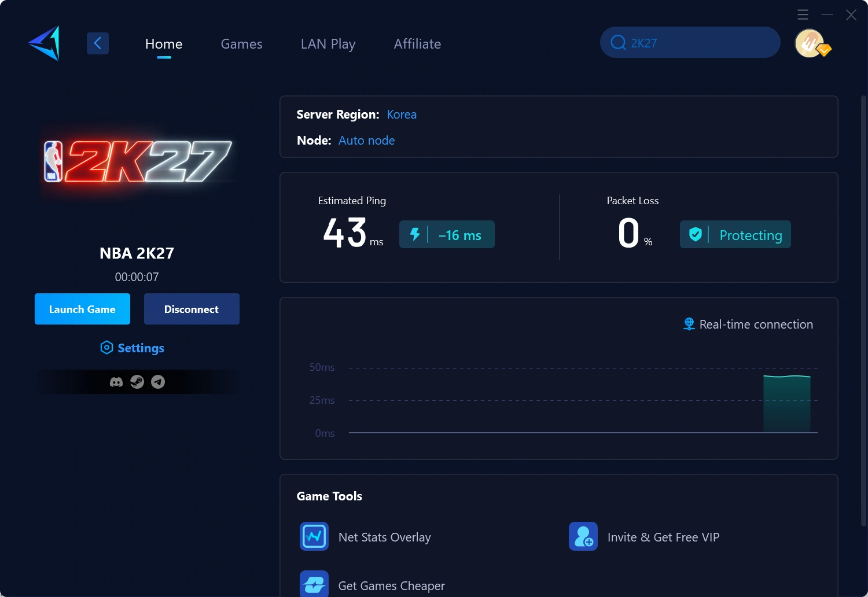Open Invite & Get Free VIP
This screenshot has width=868, height=597.
pos(644,537)
